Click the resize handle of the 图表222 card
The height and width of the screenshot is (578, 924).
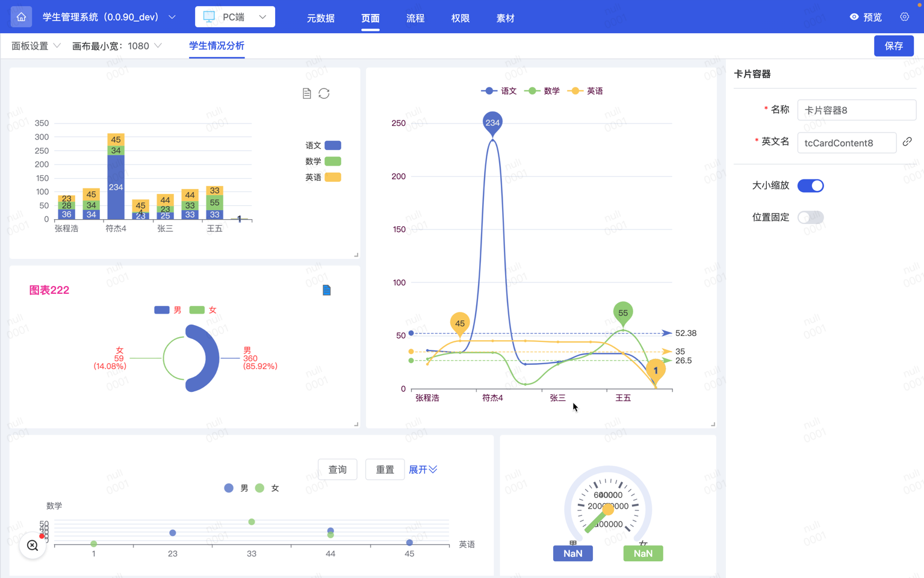[356, 424]
